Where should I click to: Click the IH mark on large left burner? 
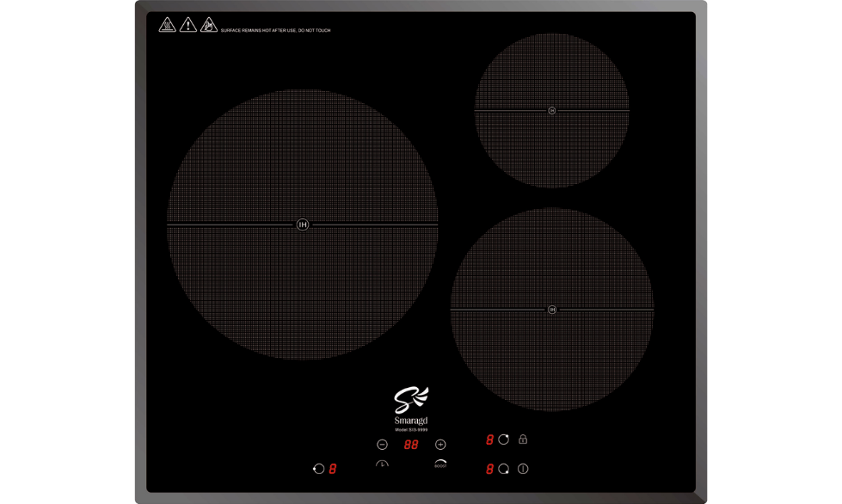click(x=302, y=224)
